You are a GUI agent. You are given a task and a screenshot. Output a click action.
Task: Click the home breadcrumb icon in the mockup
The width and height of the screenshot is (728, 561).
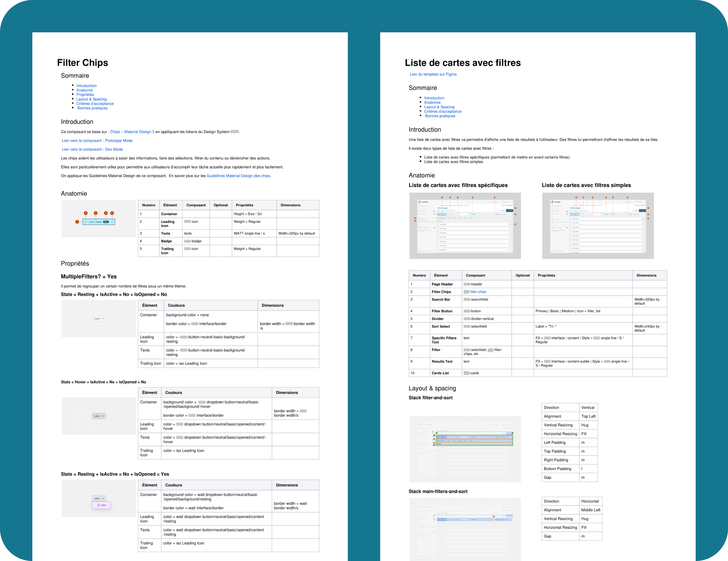437,206
